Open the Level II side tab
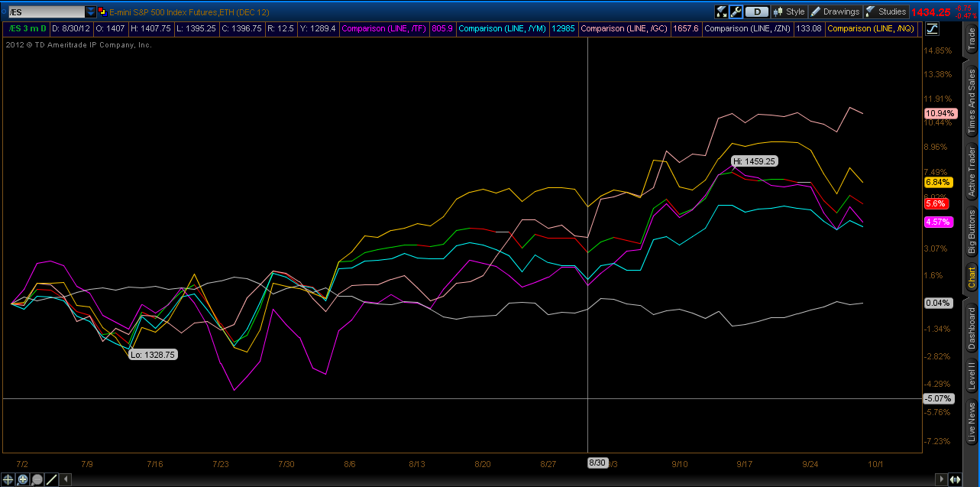The image size is (980, 487). coord(972,376)
